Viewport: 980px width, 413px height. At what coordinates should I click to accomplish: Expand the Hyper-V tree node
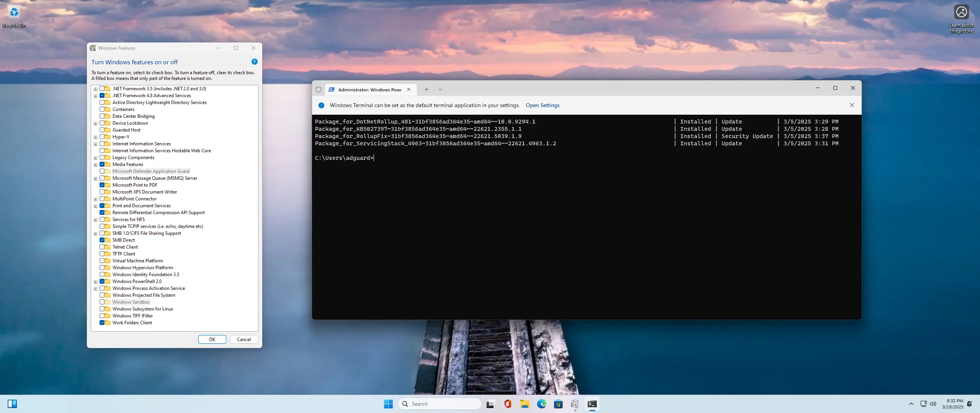coord(95,137)
